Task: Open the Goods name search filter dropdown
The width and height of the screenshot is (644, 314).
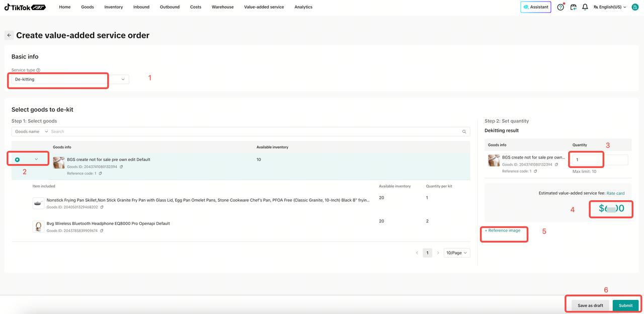Action: point(31,131)
